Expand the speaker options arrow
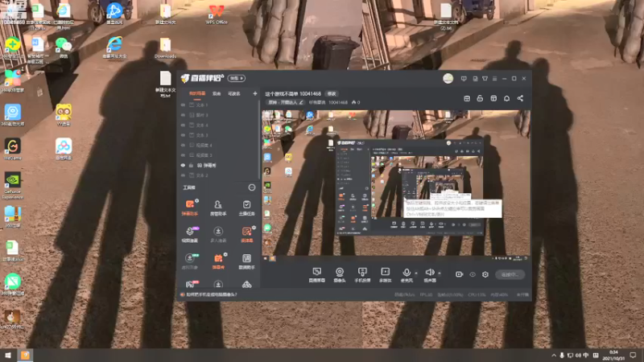The image size is (644, 362). (x=440, y=273)
